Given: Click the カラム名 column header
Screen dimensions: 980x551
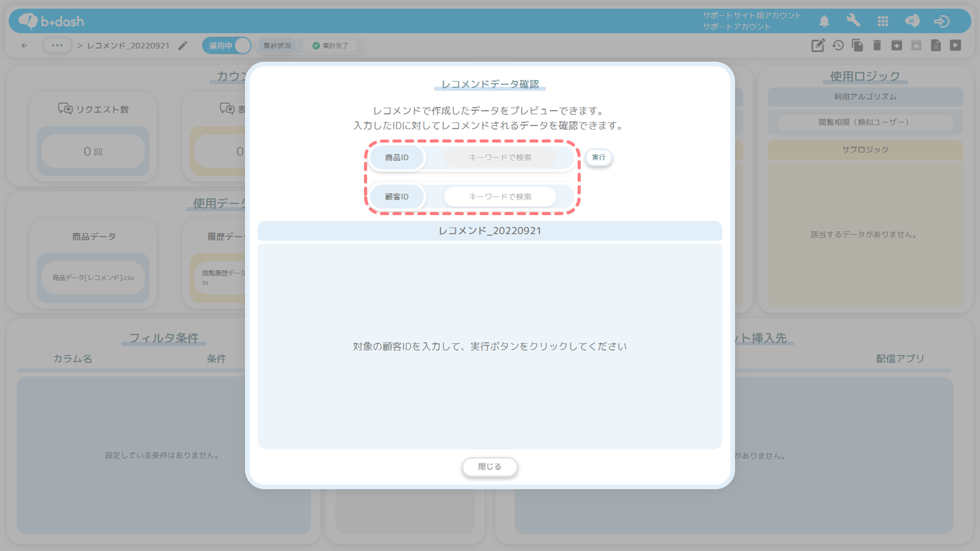Looking at the screenshot, I should point(73,359).
